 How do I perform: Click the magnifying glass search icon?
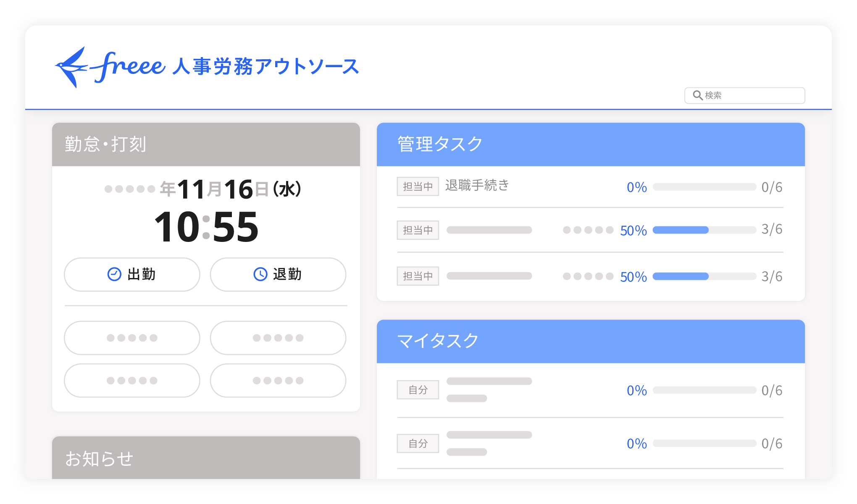[697, 95]
